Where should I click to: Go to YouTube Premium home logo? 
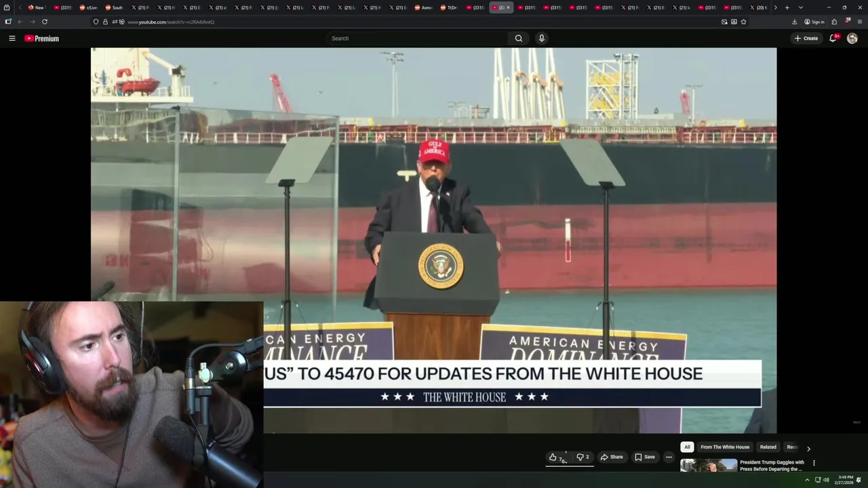tap(41, 39)
